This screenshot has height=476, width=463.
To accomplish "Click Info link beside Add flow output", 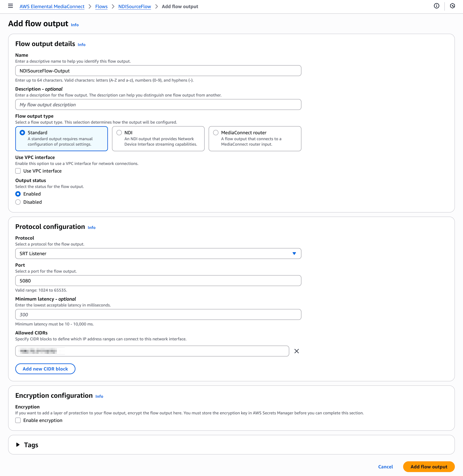I will tap(75, 25).
